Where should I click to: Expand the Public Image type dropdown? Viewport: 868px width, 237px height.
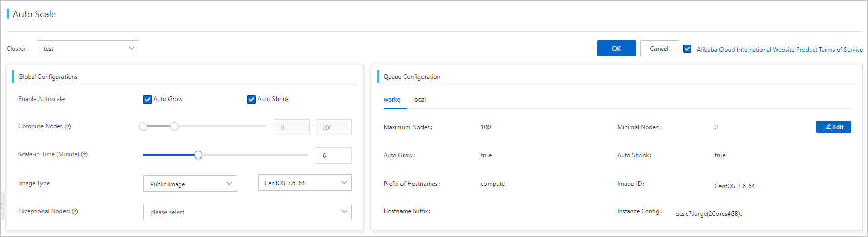point(190,184)
